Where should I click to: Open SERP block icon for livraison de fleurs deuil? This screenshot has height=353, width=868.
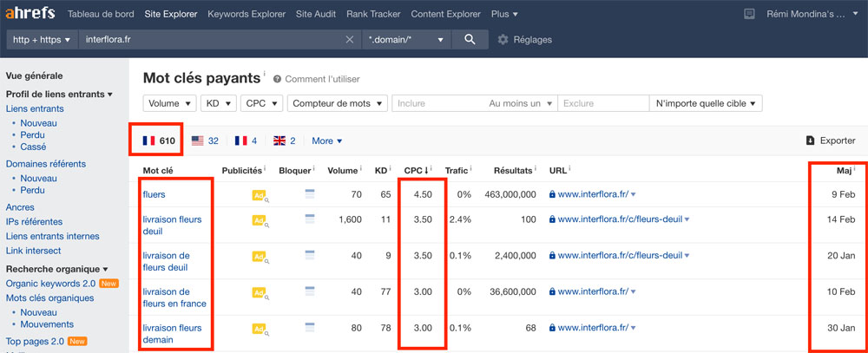coord(310,255)
